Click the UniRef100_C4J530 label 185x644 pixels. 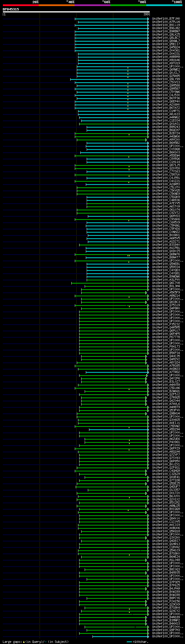[166, 95]
